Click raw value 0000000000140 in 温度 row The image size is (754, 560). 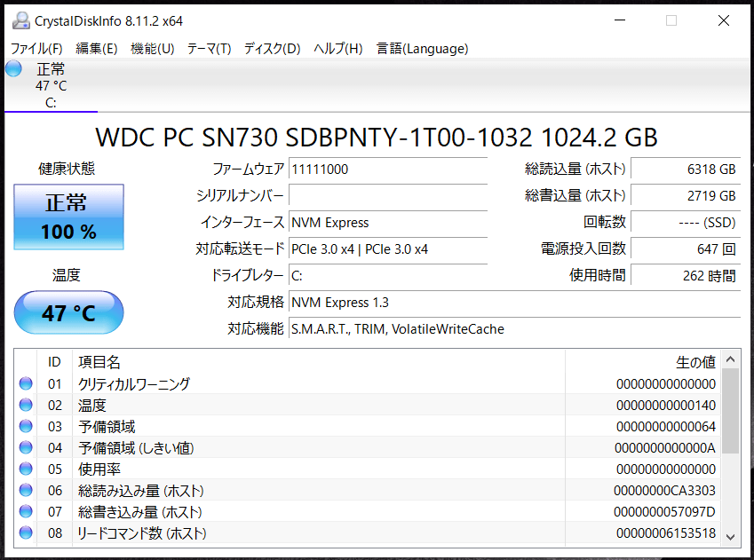tap(666, 406)
